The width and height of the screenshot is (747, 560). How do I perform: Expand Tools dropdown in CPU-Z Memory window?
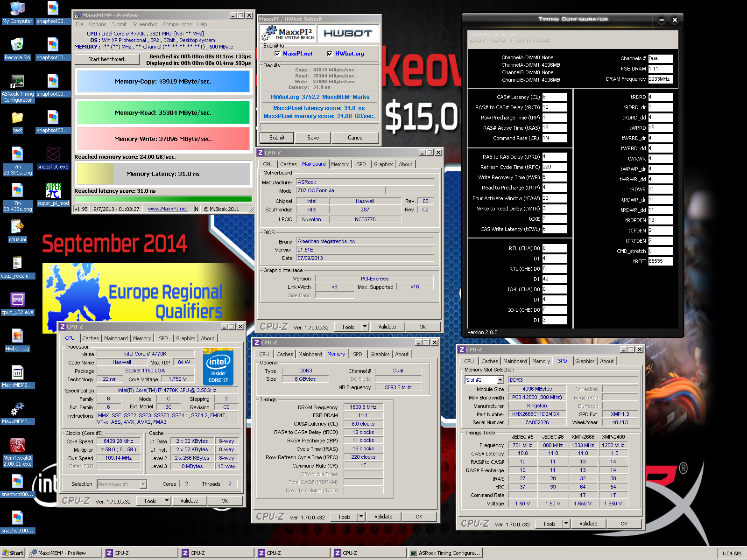point(361,517)
